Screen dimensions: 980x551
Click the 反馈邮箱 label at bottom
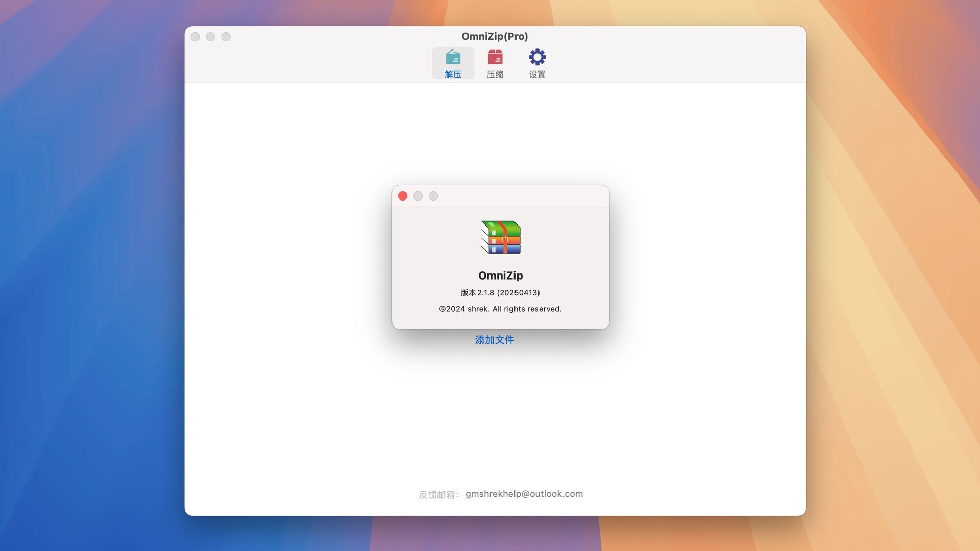click(x=438, y=493)
